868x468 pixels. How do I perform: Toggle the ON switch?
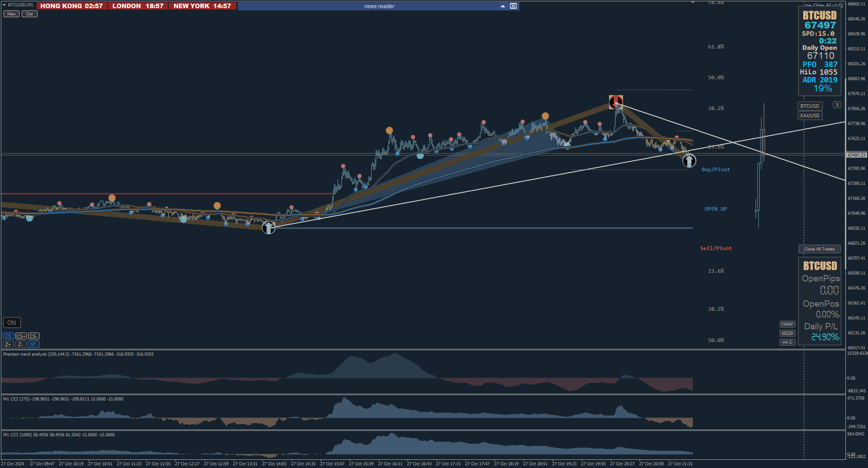(12, 323)
